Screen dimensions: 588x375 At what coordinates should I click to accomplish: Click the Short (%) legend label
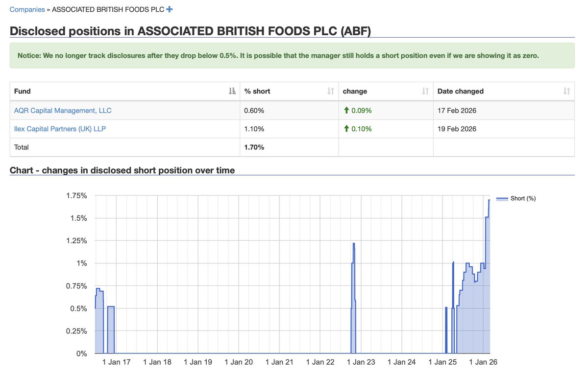point(523,198)
